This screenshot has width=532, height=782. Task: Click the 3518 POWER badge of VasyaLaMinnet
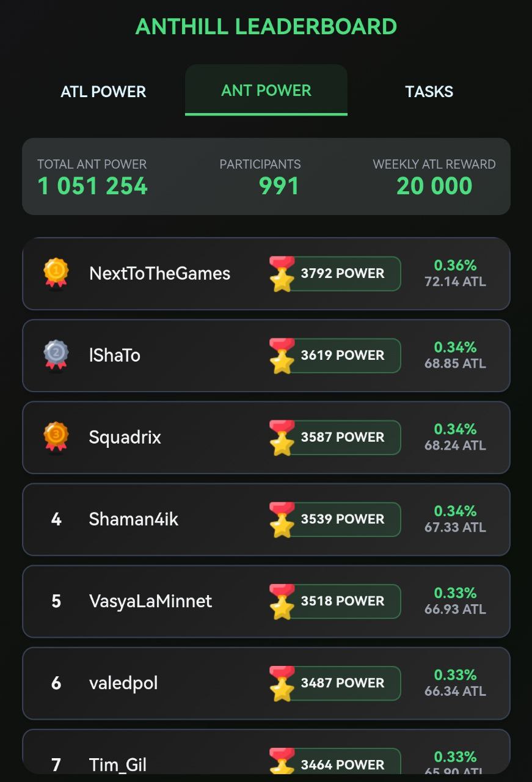coord(335,601)
